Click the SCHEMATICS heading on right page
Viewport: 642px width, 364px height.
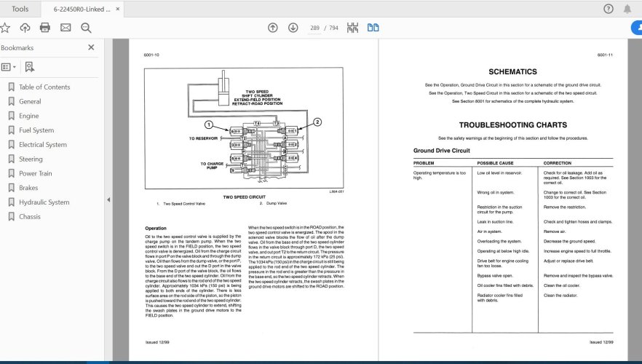coord(512,71)
